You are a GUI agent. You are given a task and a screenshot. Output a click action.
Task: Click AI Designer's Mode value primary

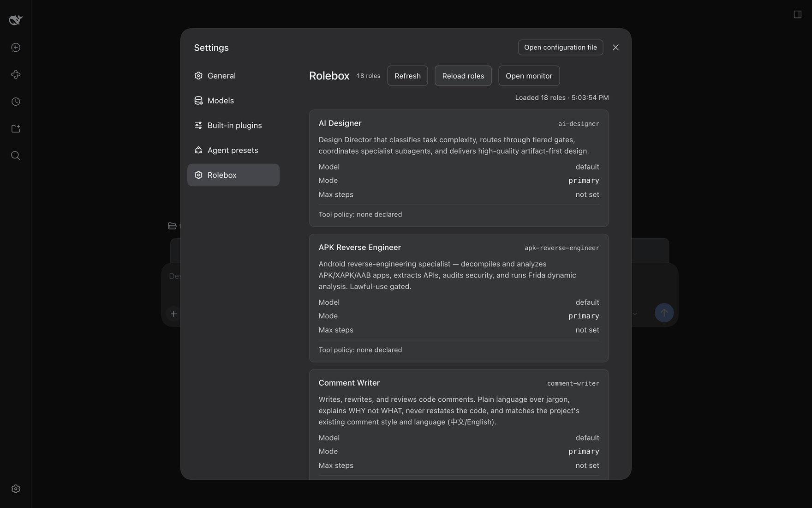point(584,181)
